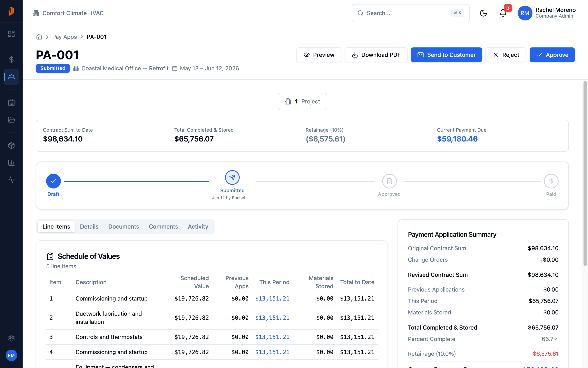Viewport: 588px width, 368px height.
Task: Click the company building icon beside Comfort Climate HVAC
Action: (36, 13)
